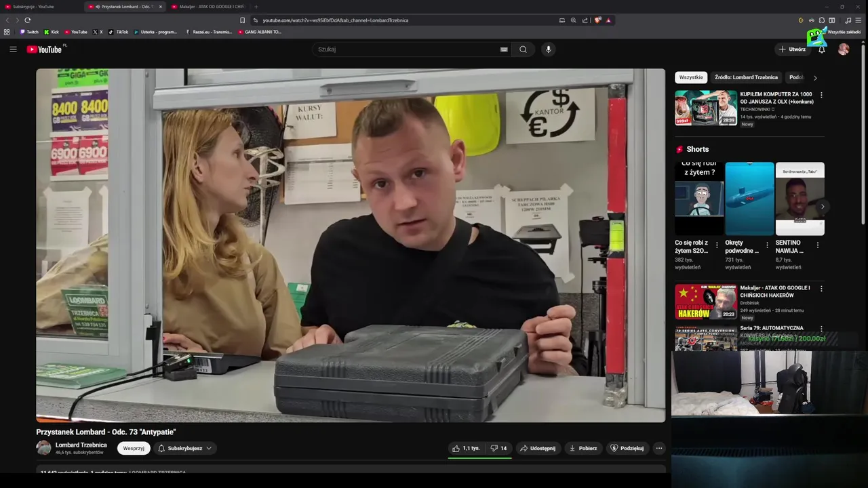Open Twitch bookmark

coord(29,32)
